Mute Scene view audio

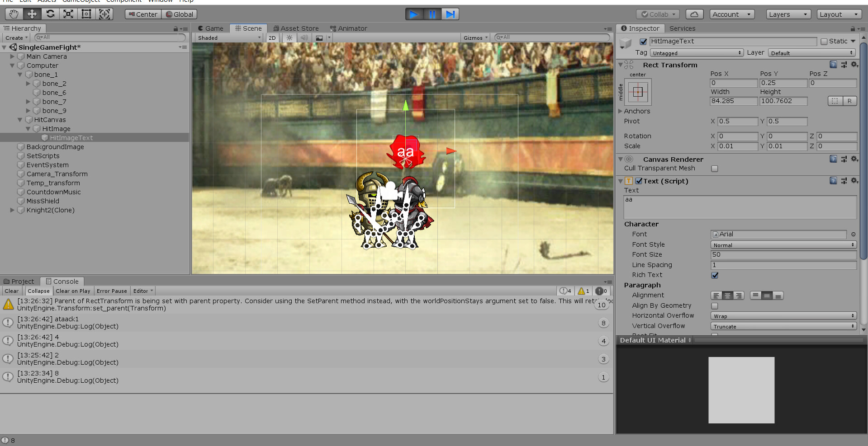coord(304,38)
